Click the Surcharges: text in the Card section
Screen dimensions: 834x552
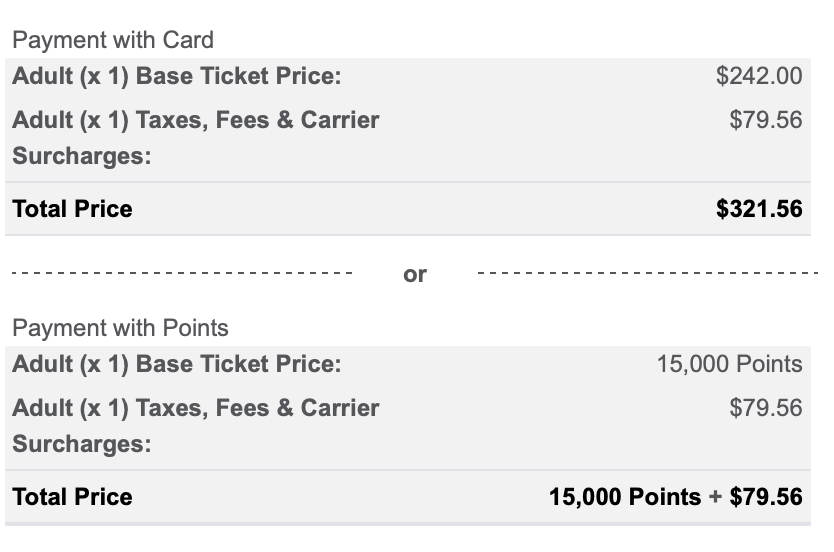pos(81,157)
